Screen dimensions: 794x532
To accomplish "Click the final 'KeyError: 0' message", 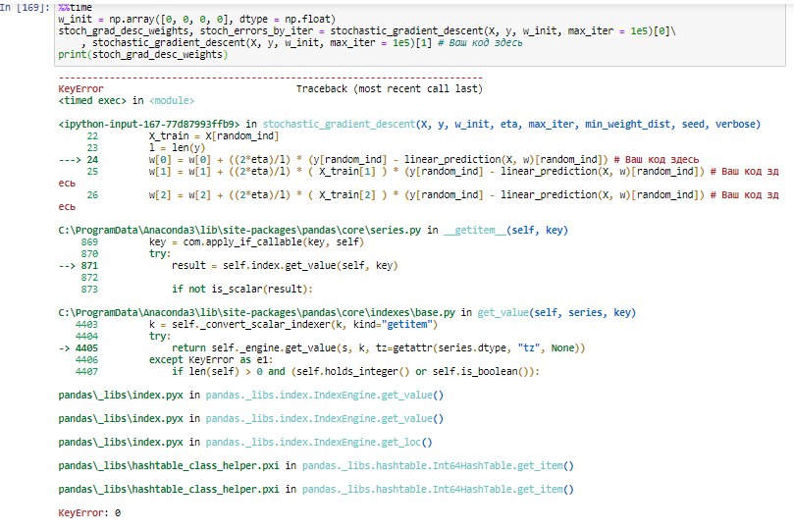I will pyautogui.click(x=89, y=512).
